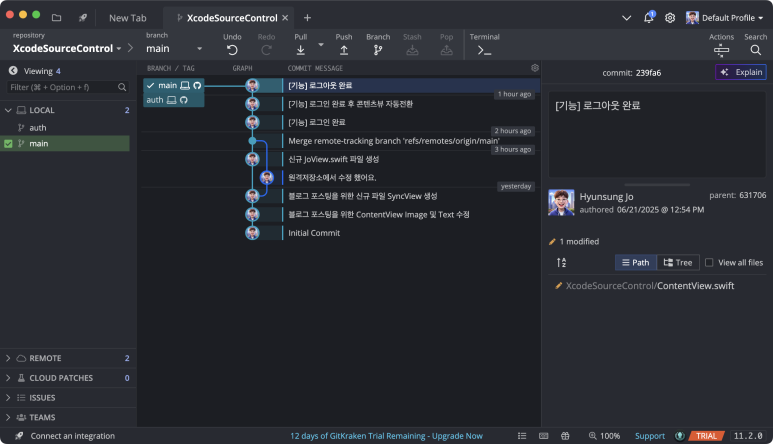Click the Redo toolbar icon
This screenshot has width=773, height=444.
coord(266,50)
